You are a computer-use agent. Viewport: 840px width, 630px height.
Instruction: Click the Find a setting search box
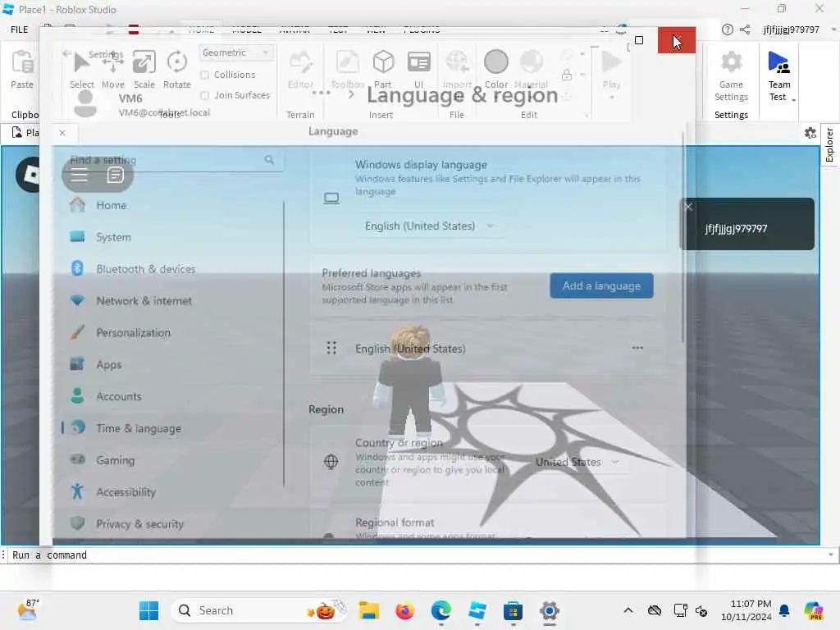click(x=172, y=160)
